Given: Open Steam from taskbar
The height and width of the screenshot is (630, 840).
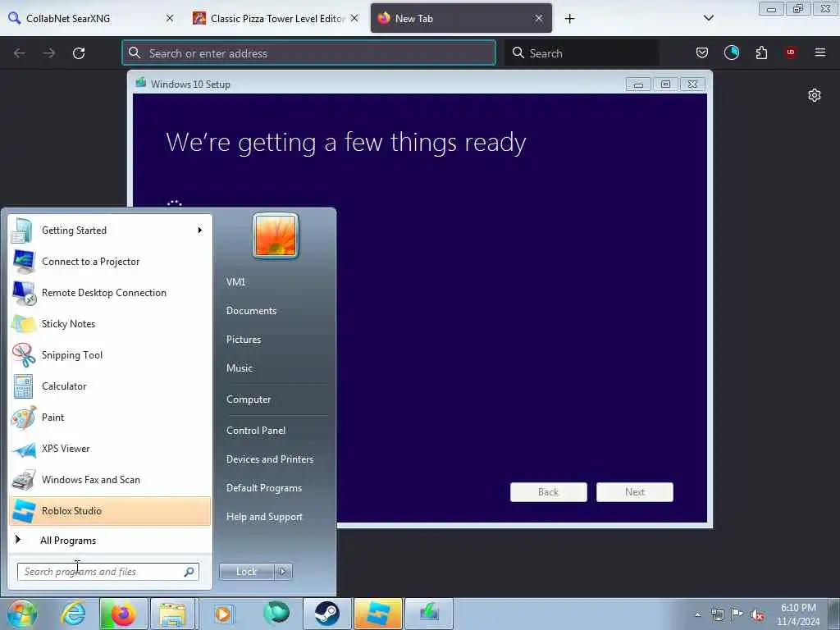Looking at the screenshot, I should [x=327, y=614].
